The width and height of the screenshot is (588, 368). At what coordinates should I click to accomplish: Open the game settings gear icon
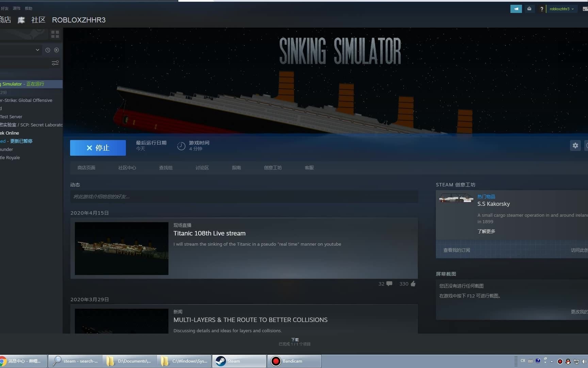coord(575,145)
